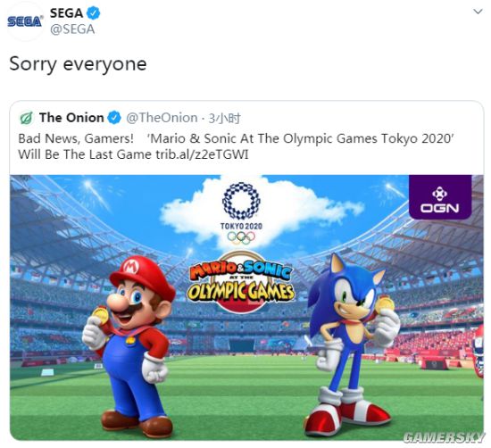Open the @TheOnion handle
The width and height of the screenshot is (491, 448).
pyautogui.click(x=162, y=118)
